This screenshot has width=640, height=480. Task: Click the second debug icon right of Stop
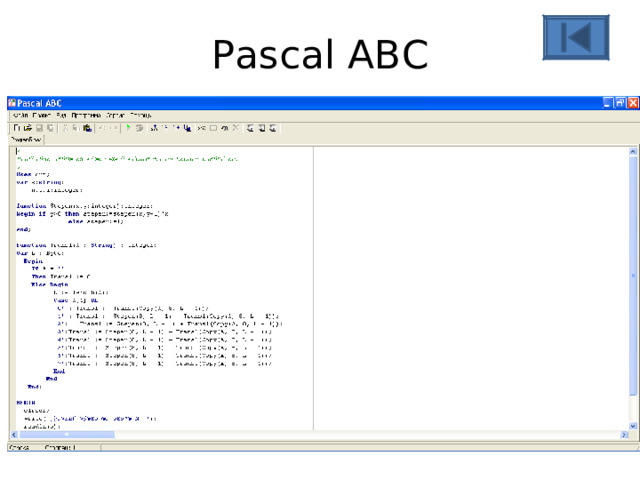(165, 128)
